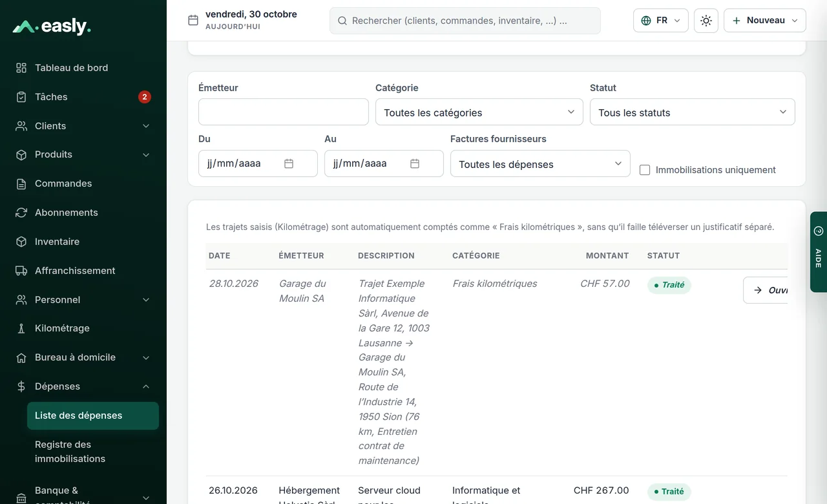Image resolution: width=827 pixels, height=504 pixels.
Task: Open the Toutes les catégories dropdown
Action: pyautogui.click(x=479, y=112)
